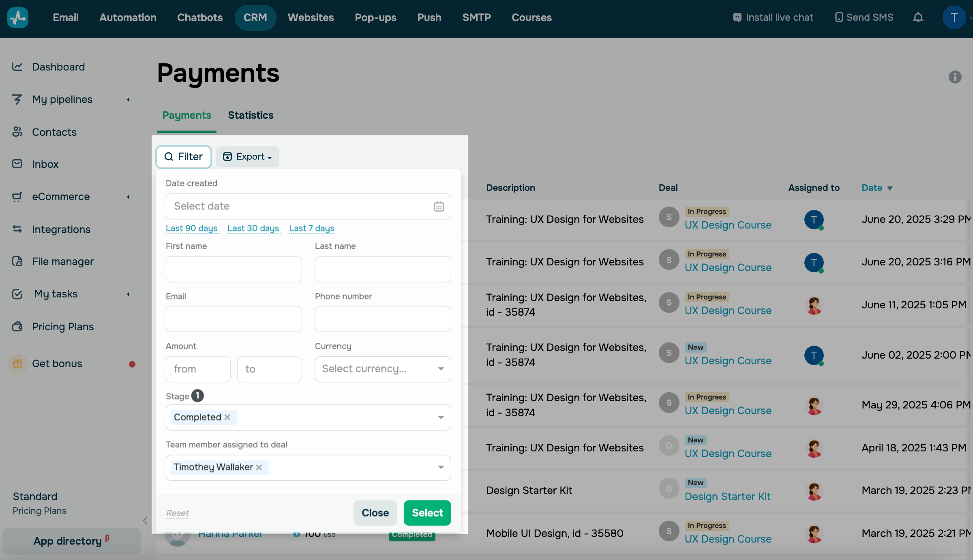Remove the Completed stage chip
Image resolution: width=973 pixels, height=560 pixels.
[227, 417]
